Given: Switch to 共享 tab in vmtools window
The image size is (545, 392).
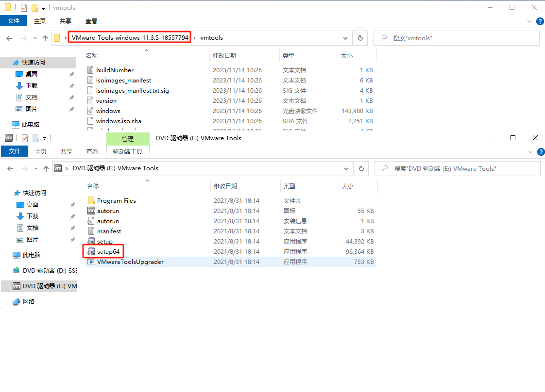Looking at the screenshot, I should 66,21.
